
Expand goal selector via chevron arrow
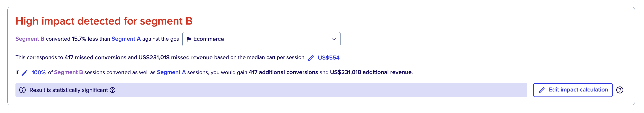334,39
